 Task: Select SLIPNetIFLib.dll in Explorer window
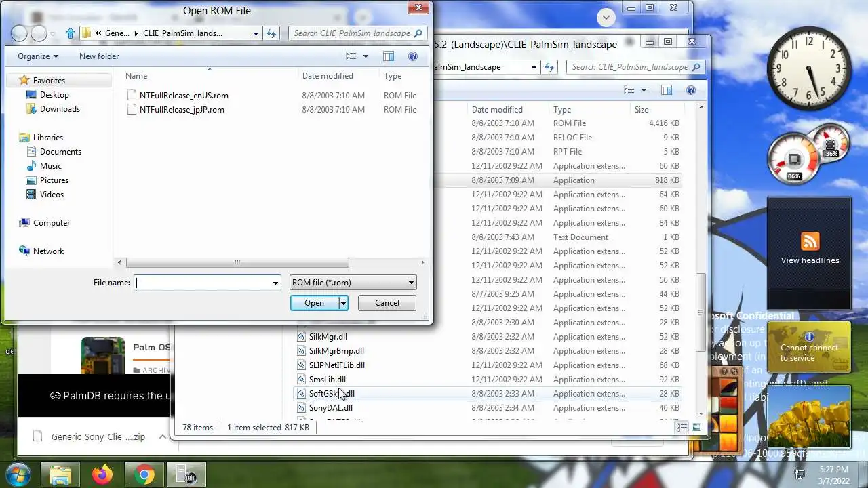coord(336,365)
